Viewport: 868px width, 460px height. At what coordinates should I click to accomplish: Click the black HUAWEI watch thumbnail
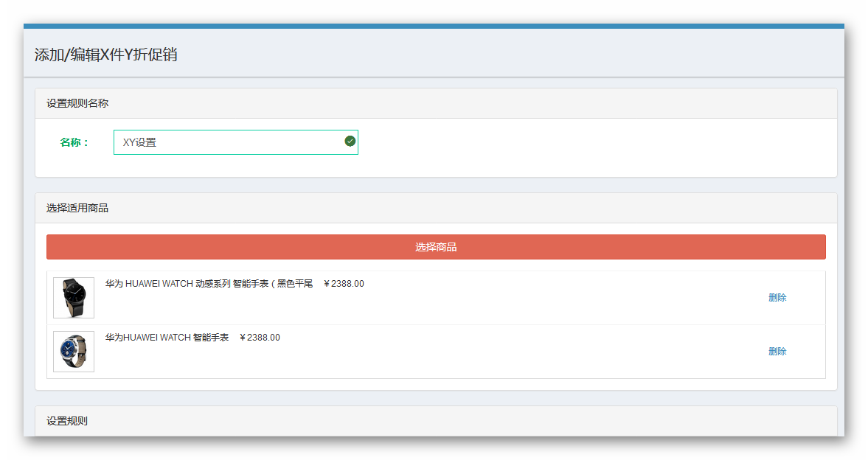pos(74,298)
